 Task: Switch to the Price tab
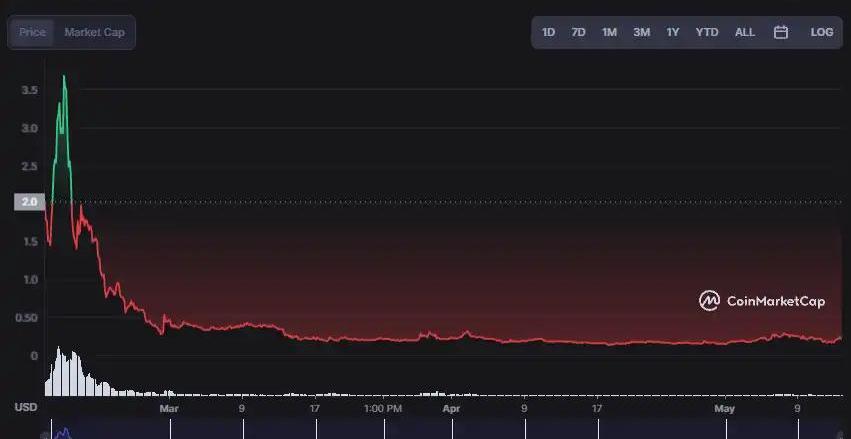(x=32, y=32)
